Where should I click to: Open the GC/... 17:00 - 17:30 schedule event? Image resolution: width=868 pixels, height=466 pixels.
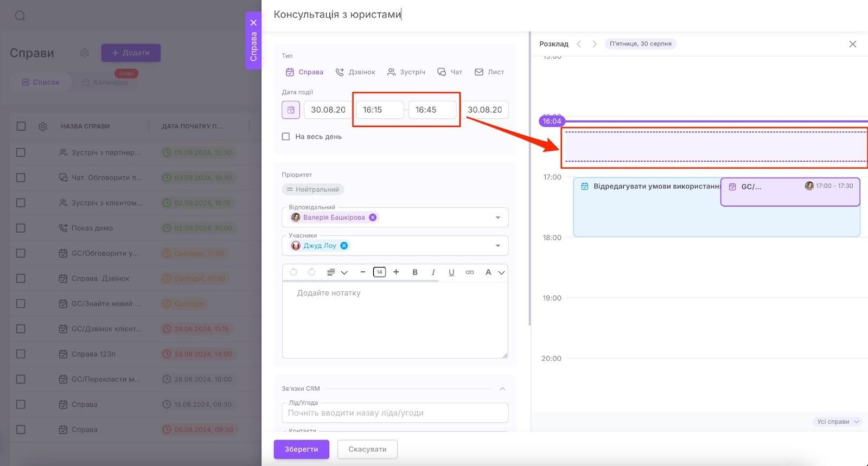point(790,192)
